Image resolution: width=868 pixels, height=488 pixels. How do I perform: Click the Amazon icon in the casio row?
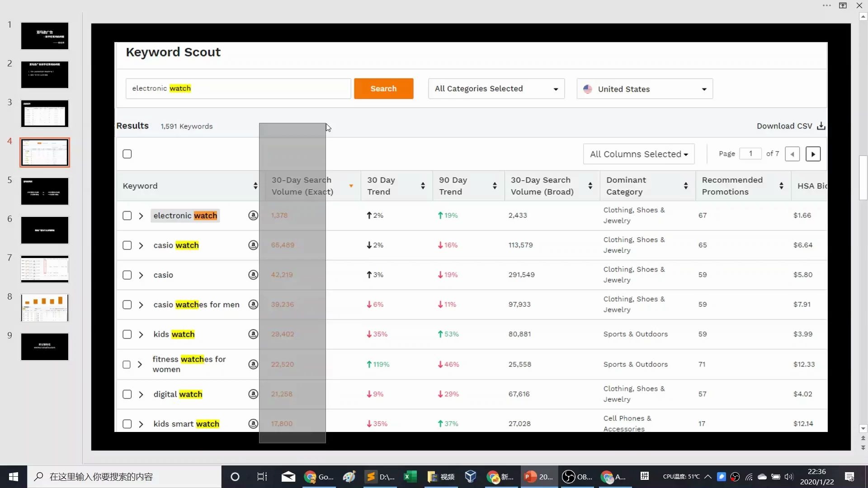(x=253, y=275)
